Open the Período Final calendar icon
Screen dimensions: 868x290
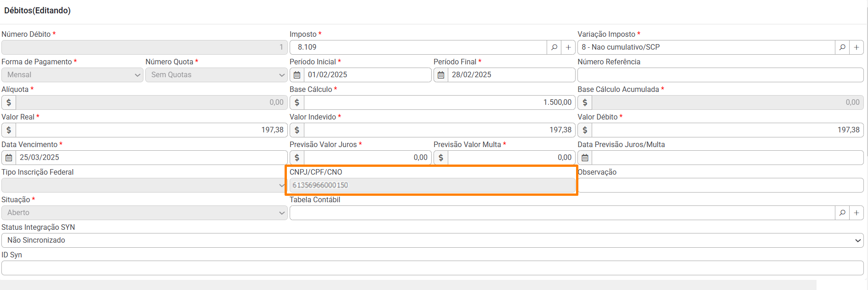point(441,75)
